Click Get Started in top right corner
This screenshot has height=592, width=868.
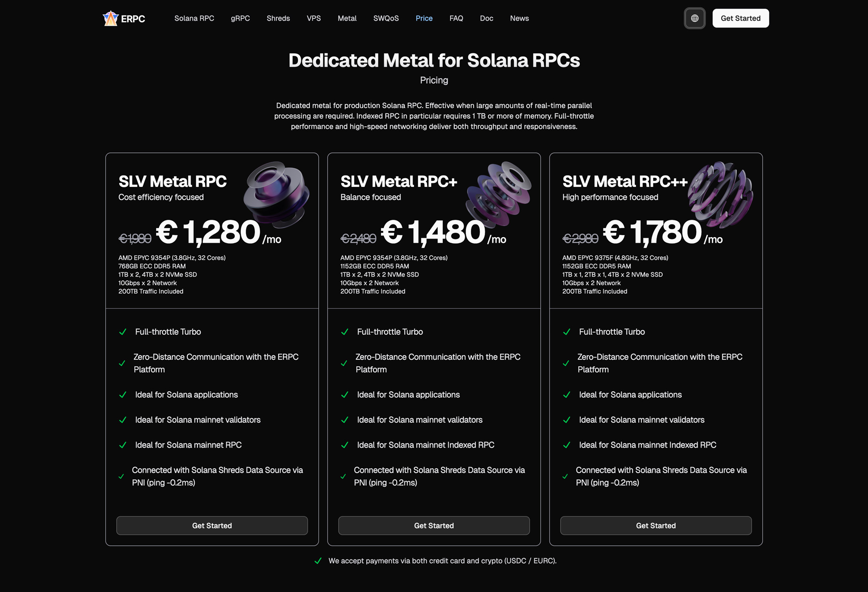[x=741, y=18]
